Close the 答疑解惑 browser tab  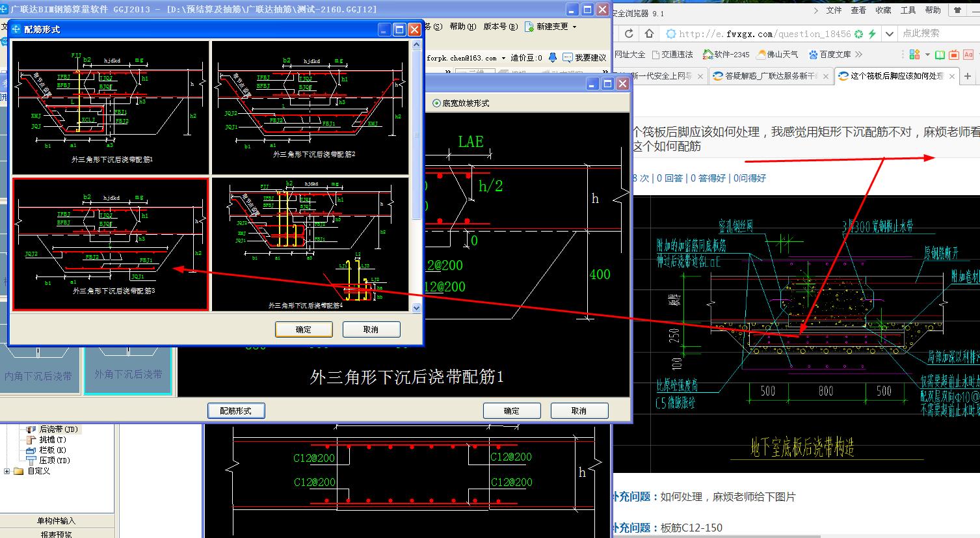[x=827, y=76]
